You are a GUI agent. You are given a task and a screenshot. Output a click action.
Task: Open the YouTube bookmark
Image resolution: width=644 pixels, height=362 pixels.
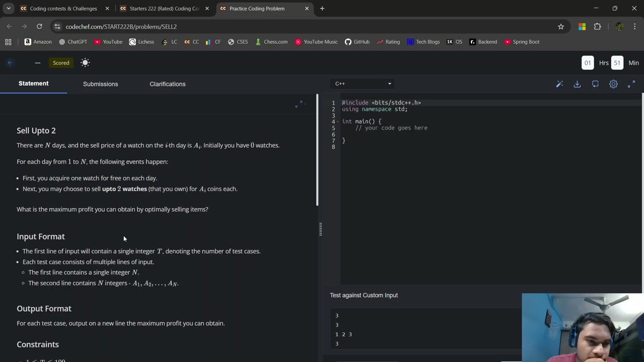(x=108, y=42)
